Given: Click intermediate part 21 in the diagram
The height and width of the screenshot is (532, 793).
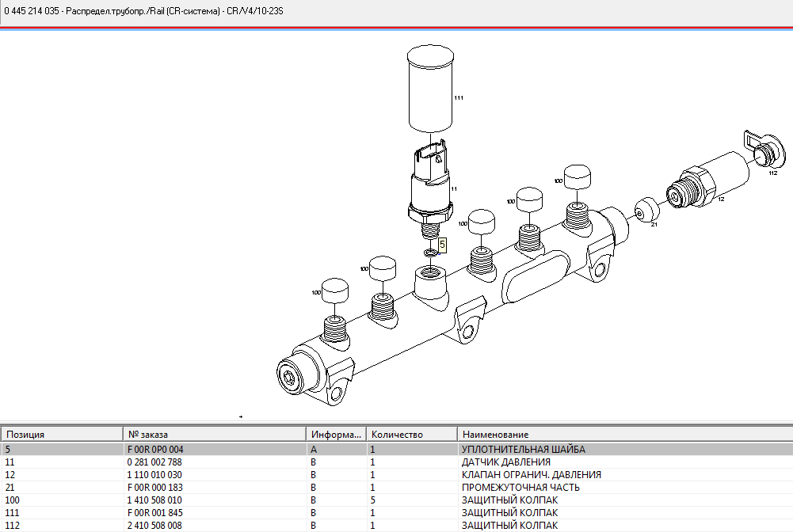Looking at the screenshot, I should click(647, 211).
